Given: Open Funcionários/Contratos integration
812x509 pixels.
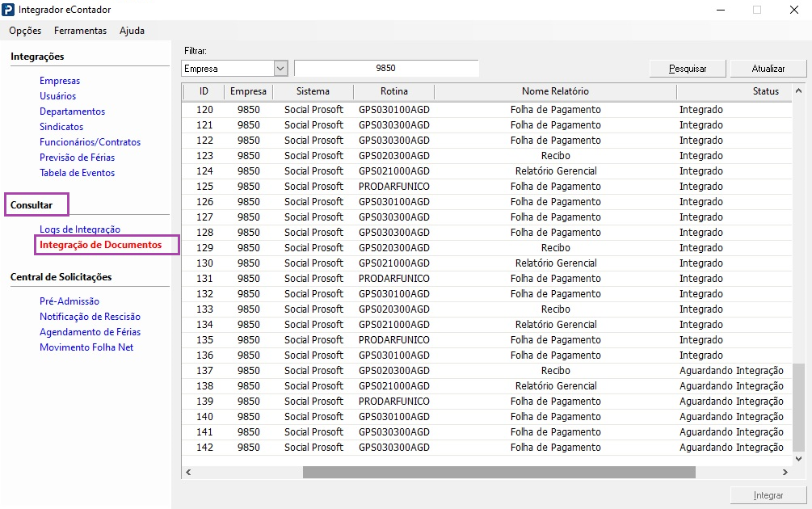Looking at the screenshot, I should [x=90, y=142].
